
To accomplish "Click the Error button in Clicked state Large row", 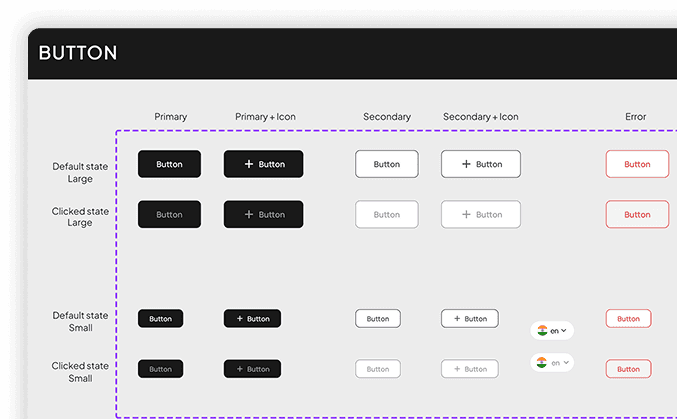I will pyautogui.click(x=637, y=214).
